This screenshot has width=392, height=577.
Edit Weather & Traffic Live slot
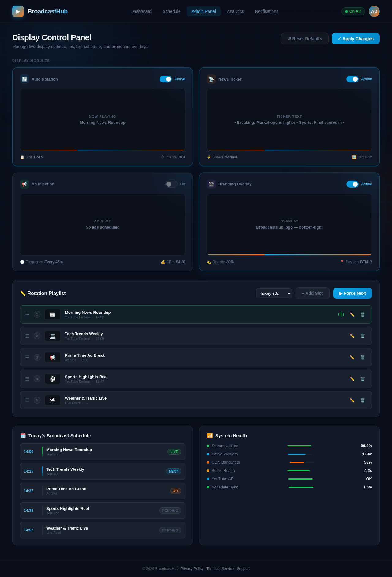tap(352, 400)
